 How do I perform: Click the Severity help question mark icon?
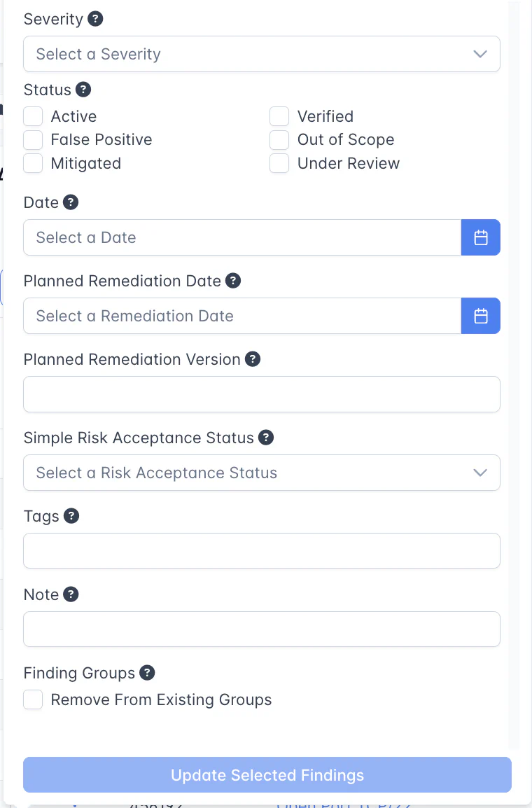pyautogui.click(x=96, y=19)
